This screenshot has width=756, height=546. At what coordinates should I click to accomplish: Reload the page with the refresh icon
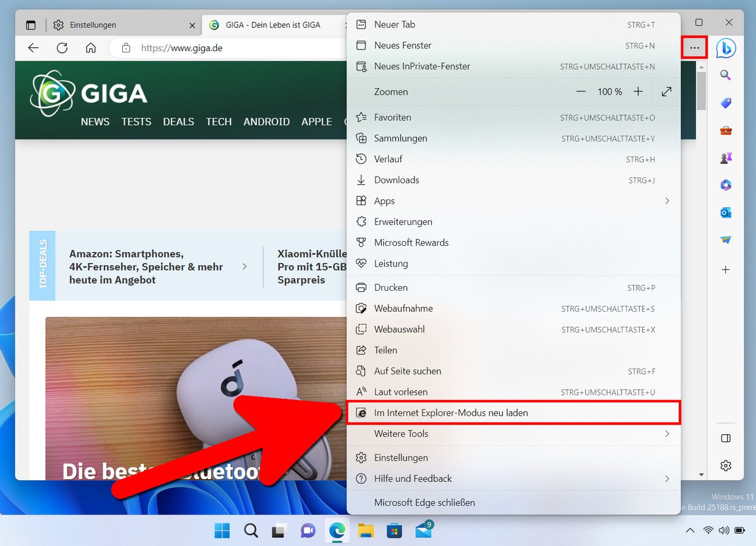coord(62,48)
